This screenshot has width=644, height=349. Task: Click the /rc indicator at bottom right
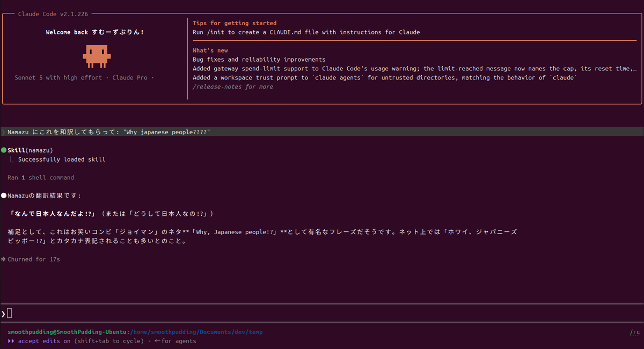click(x=635, y=332)
